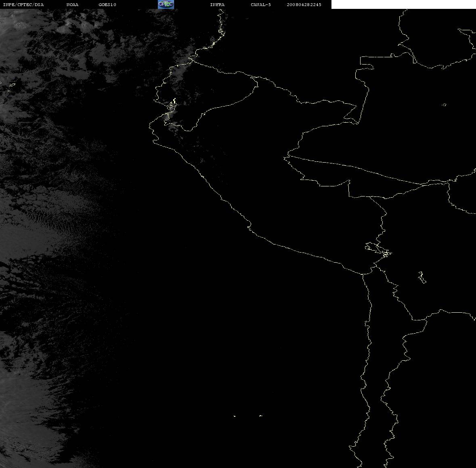Select the GOES10 satellite label
The image size is (476, 468).
pos(107,4)
